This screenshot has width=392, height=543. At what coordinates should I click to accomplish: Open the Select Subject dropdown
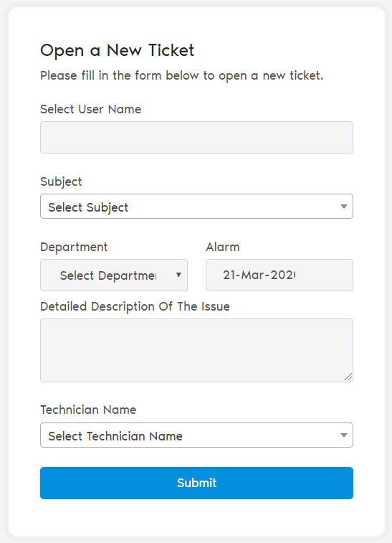(x=196, y=207)
